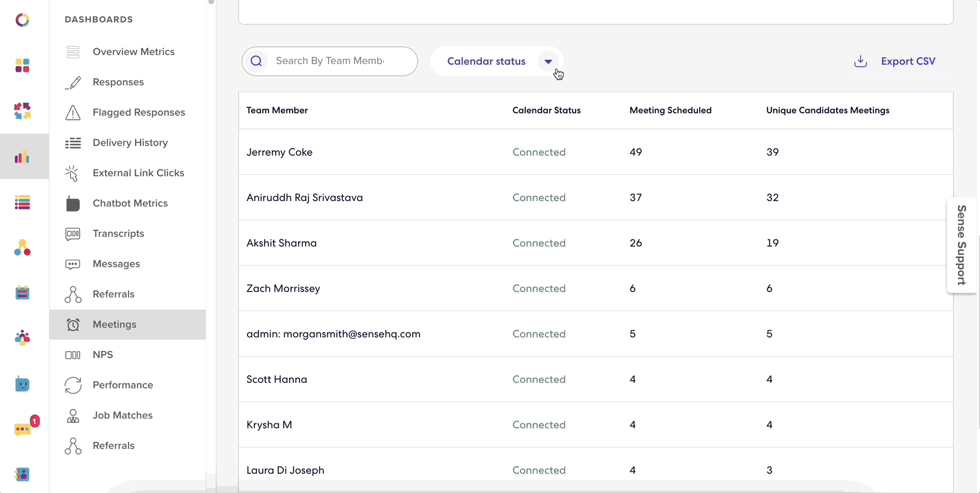The height and width of the screenshot is (493, 980).
Task: Click the Sense logo at top left
Action: 23,20
